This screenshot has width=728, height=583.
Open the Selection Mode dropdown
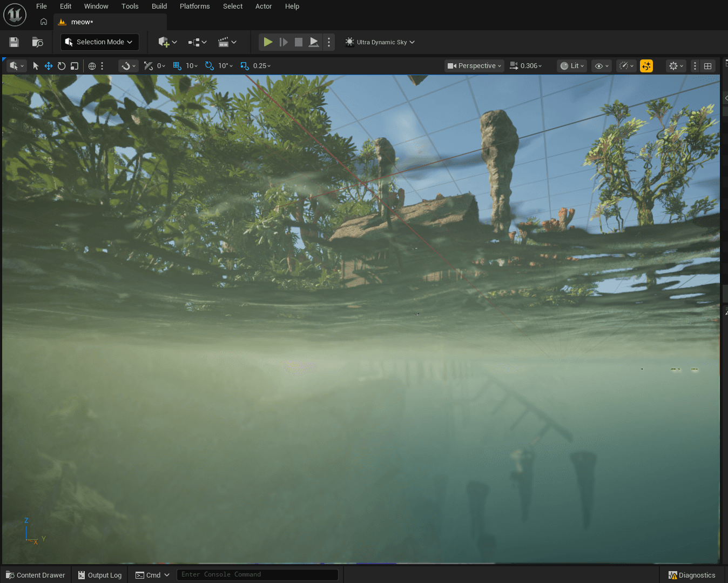coord(99,42)
